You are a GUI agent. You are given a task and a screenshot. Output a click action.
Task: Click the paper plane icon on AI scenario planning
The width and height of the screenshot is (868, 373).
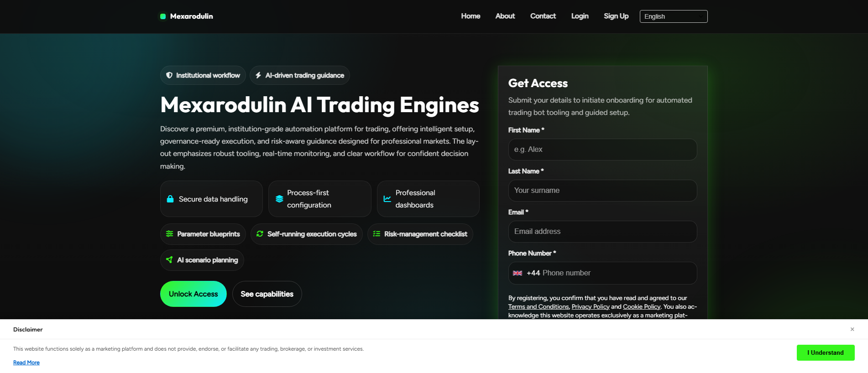tap(169, 260)
